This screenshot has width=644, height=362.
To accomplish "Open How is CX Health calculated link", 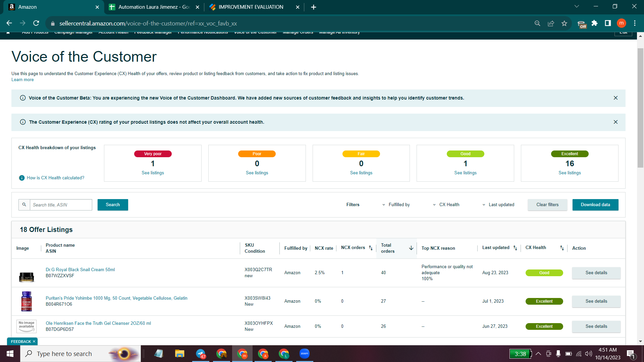I will click(x=55, y=178).
